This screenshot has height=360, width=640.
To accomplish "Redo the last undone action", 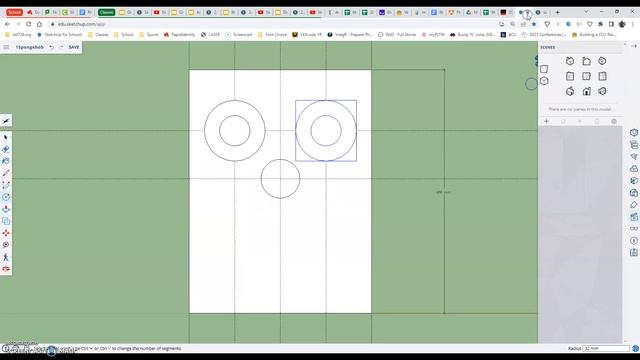I will [x=61, y=47].
